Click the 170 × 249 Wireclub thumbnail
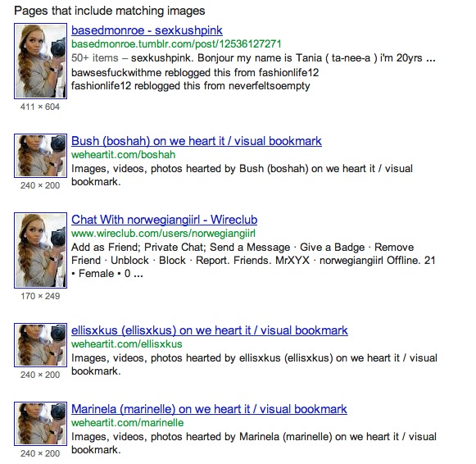This screenshot has width=476, height=464. pyautogui.click(x=40, y=251)
